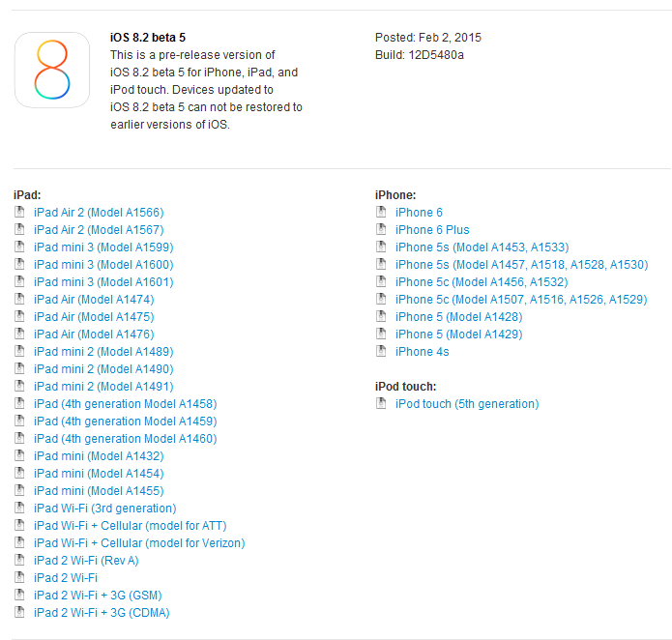
Task: Download iOS beta for iPhone 6
Action: 419,213
